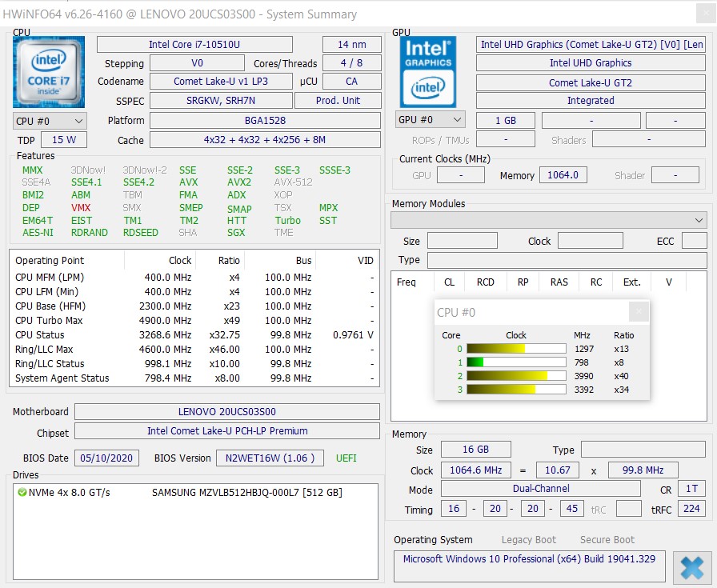The image size is (717, 588).
Task: Click the 16 GB memory size field
Action: click(x=475, y=450)
